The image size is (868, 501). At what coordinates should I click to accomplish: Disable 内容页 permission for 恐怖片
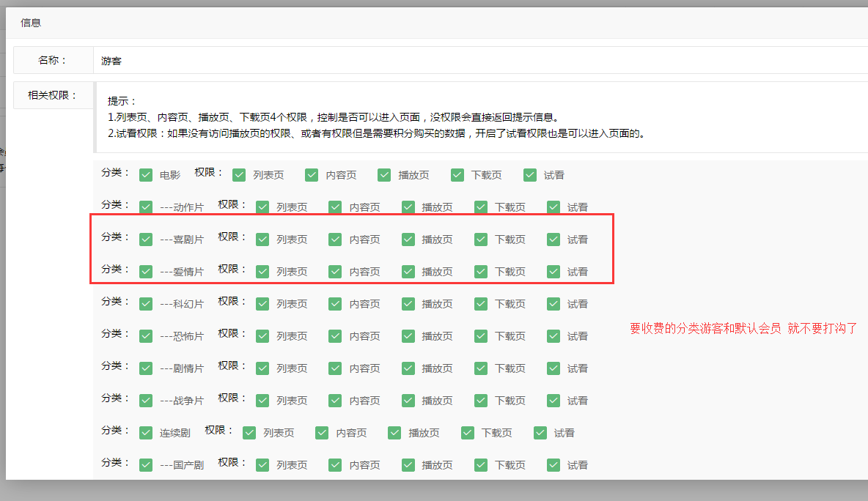pyautogui.click(x=334, y=335)
